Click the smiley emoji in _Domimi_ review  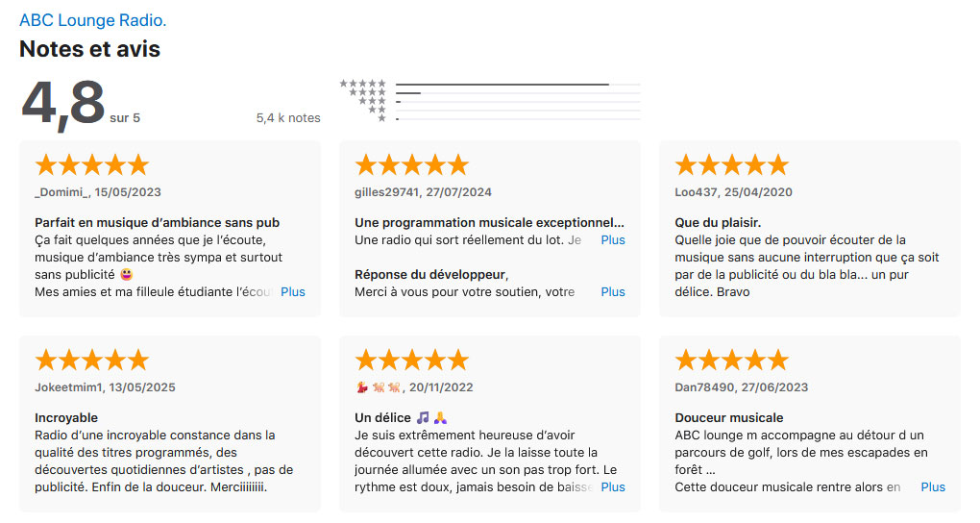point(127,274)
